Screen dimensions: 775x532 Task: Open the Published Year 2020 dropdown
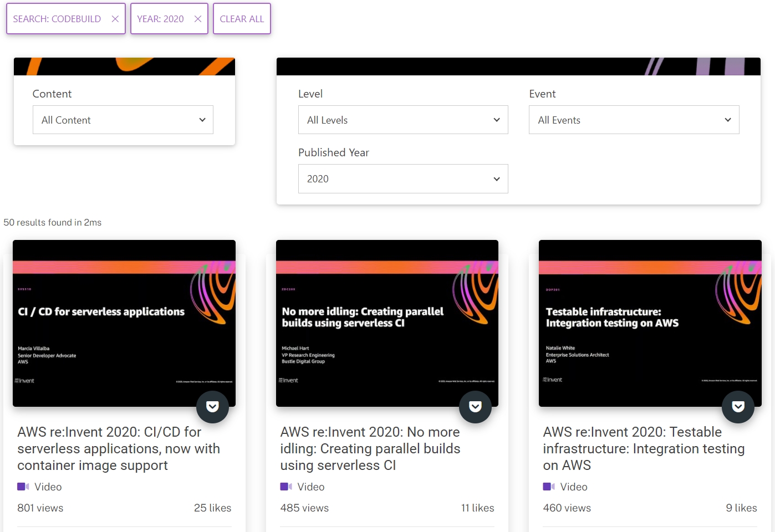pos(403,178)
